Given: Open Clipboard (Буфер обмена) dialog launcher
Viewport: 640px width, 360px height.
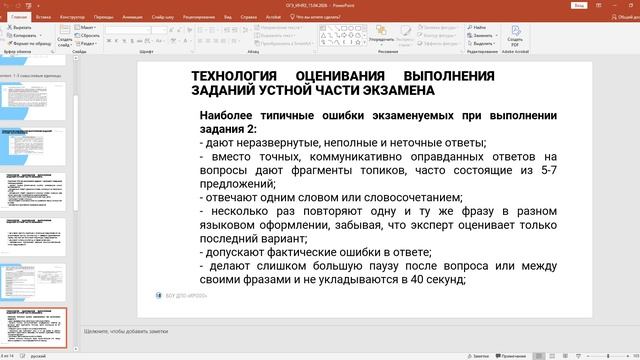Looking at the screenshot, I should pyautogui.click(x=53, y=52).
